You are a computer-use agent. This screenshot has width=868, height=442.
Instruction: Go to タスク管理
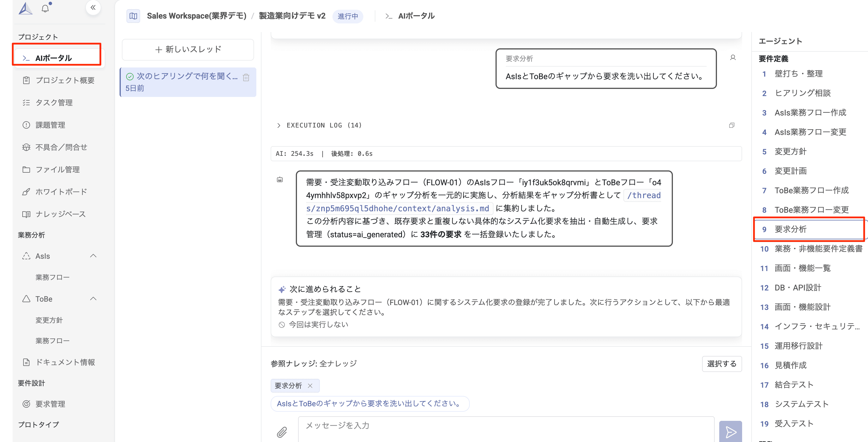coord(59,102)
